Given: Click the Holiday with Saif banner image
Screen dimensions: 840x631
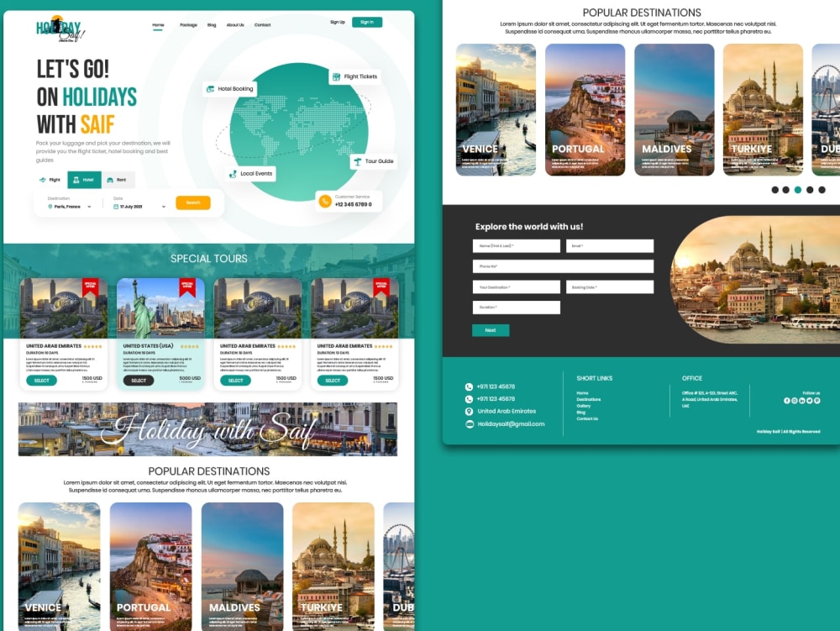Looking at the screenshot, I should (x=207, y=429).
